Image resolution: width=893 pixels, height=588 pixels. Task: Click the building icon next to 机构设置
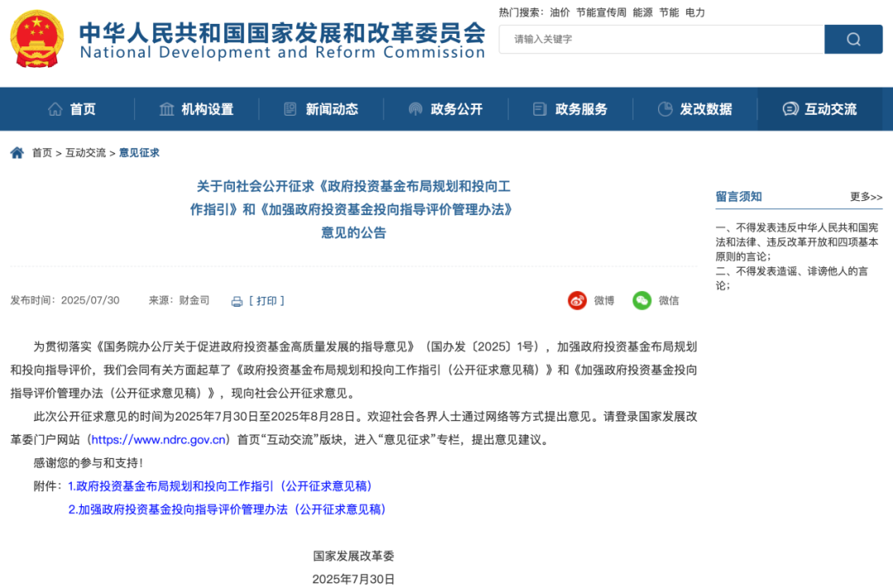(168, 108)
